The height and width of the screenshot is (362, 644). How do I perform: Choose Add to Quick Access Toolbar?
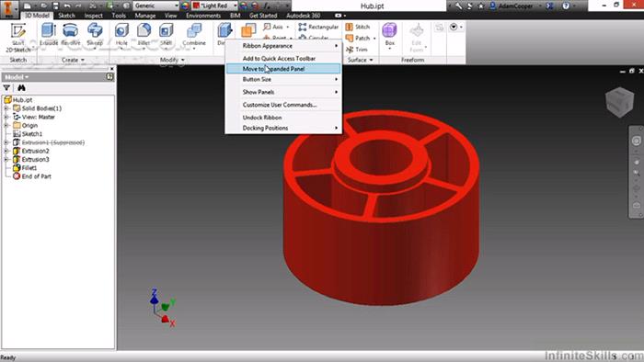(283, 59)
